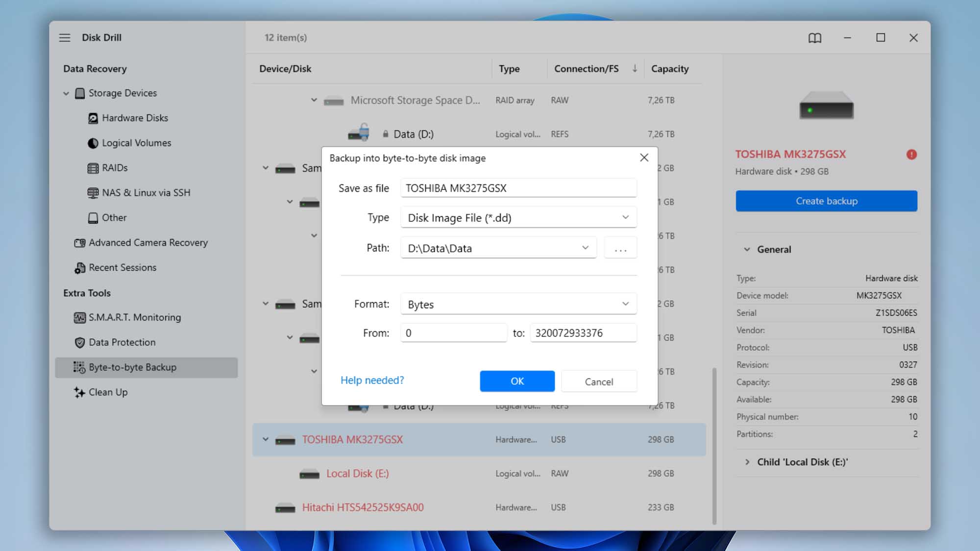
Task: Click the Hardware Disks icon
Action: pyautogui.click(x=93, y=118)
